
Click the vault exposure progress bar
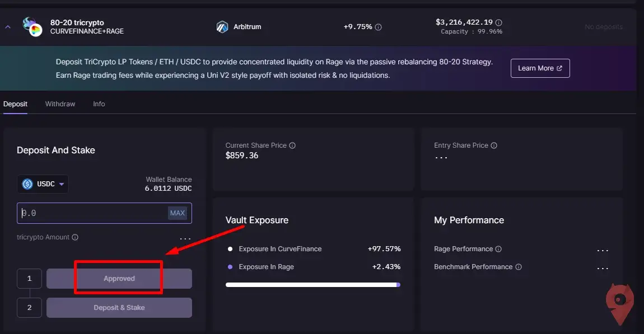pyautogui.click(x=313, y=285)
